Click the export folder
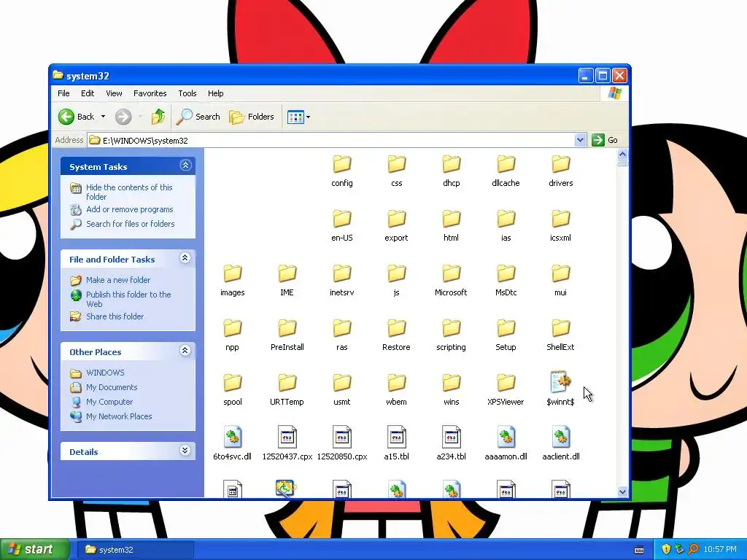 (x=396, y=226)
